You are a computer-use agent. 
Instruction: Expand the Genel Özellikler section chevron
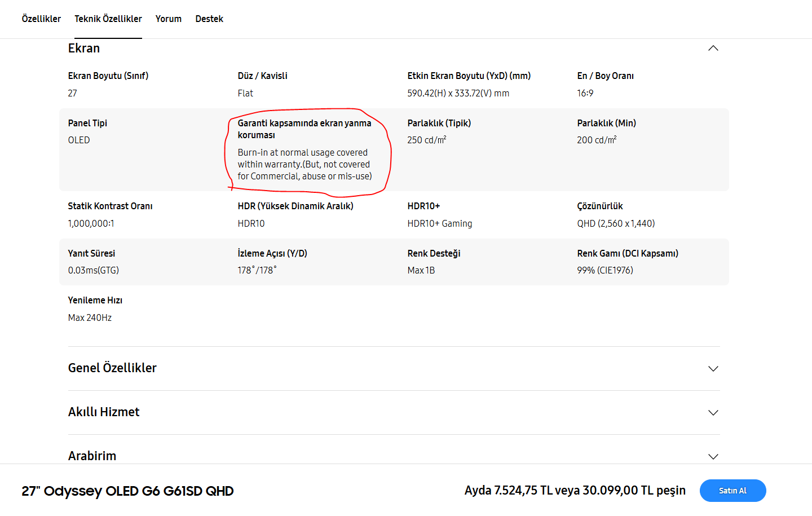point(713,369)
